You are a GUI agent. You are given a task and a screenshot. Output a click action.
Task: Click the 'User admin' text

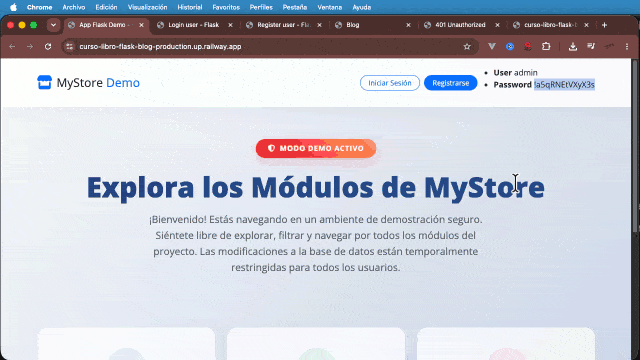point(516,73)
